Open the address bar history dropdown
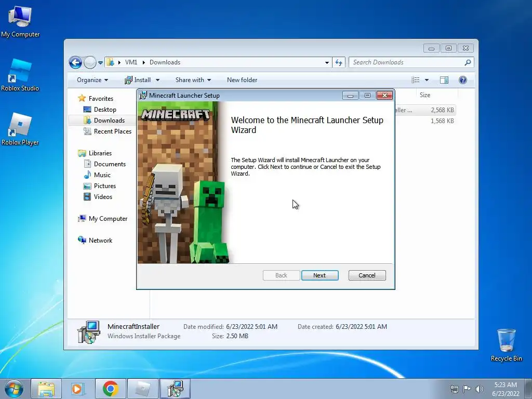Screen dimensions: 532x399 [x=327, y=62]
